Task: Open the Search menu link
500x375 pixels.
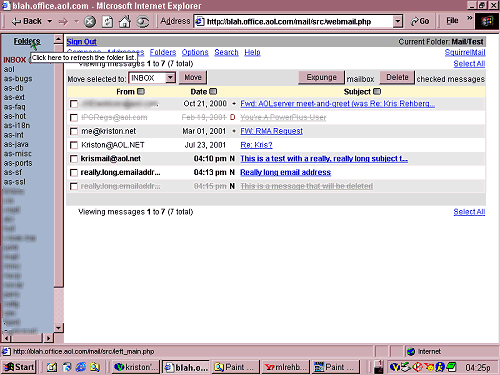Action: tap(226, 52)
